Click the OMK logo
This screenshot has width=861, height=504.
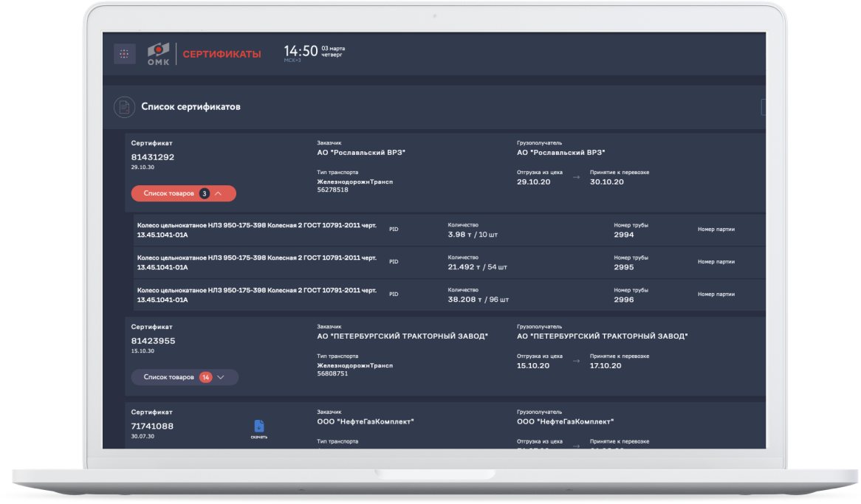pos(158,54)
